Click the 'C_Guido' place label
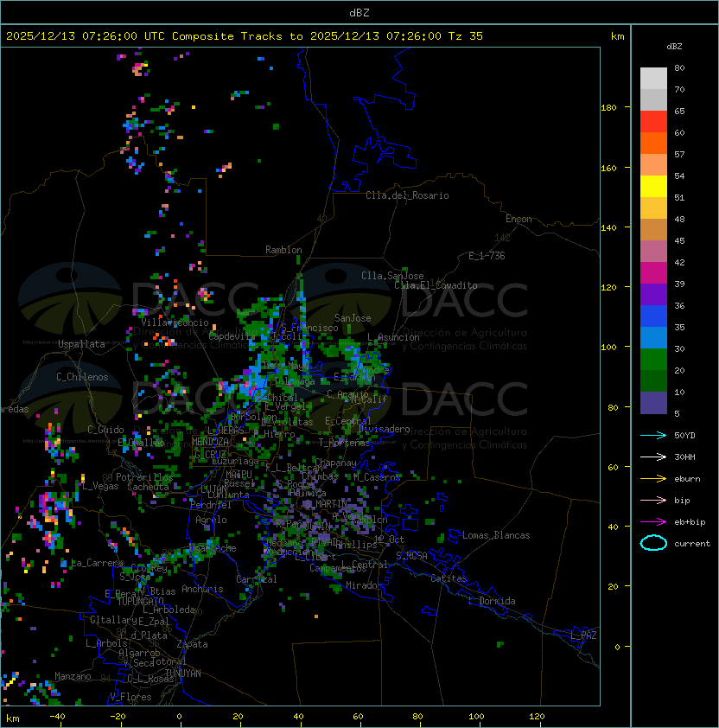 tap(105, 430)
